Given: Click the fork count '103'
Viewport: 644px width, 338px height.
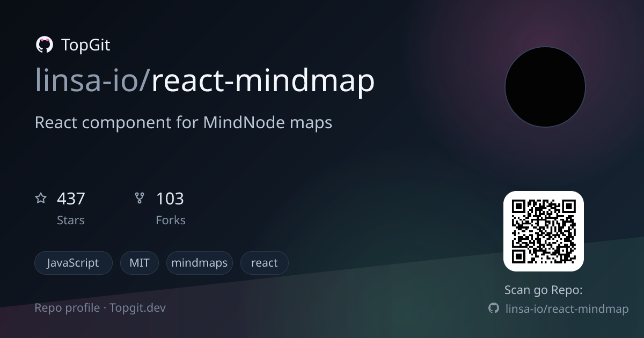Looking at the screenshot, I should click(x=170, y=199).
